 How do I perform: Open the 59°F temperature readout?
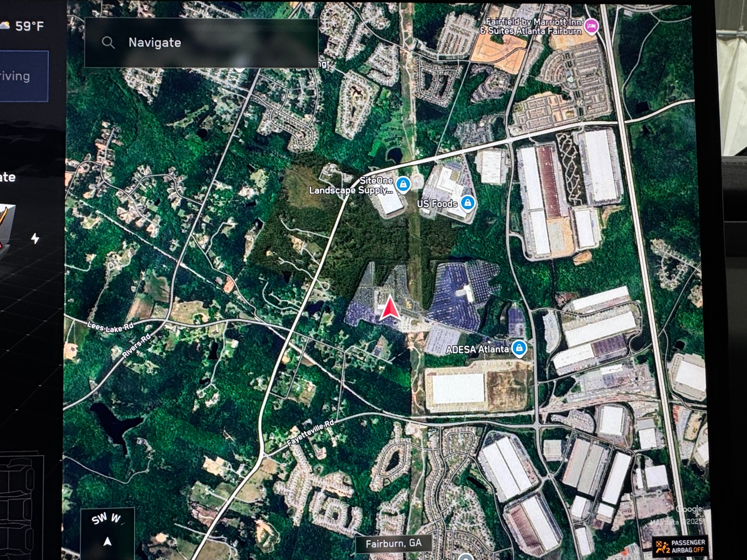point(30,26)
